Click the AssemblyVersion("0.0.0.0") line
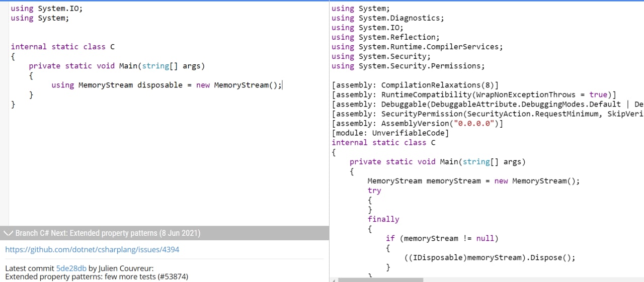This screenshot has height=282, width=644. [418, 123]
